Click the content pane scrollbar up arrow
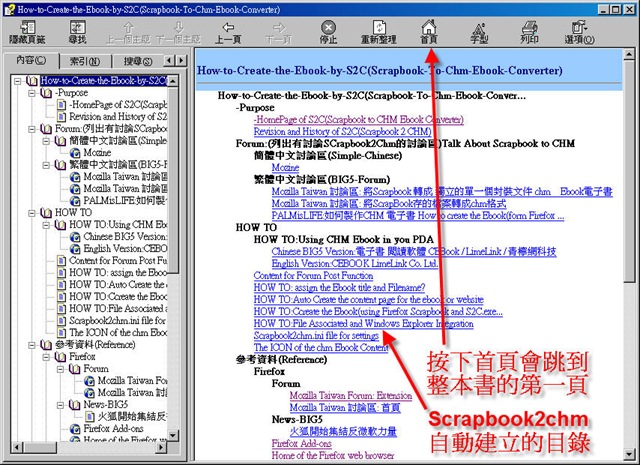640x465 pixels. pos(629,54)
